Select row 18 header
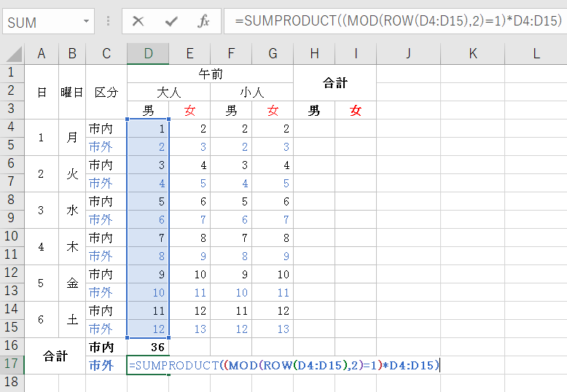 [x=12, y=383]
